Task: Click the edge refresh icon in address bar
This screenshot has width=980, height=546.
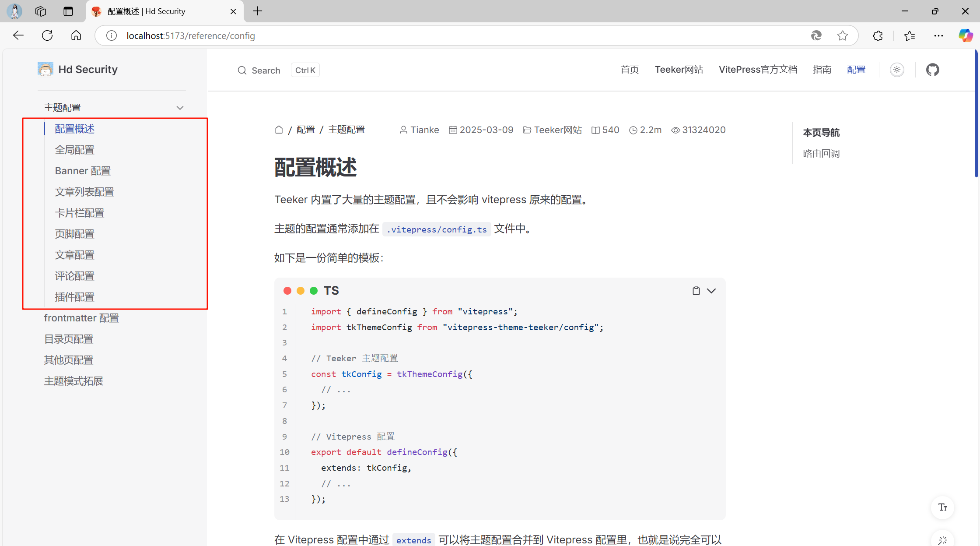Action: pos(816,35)
